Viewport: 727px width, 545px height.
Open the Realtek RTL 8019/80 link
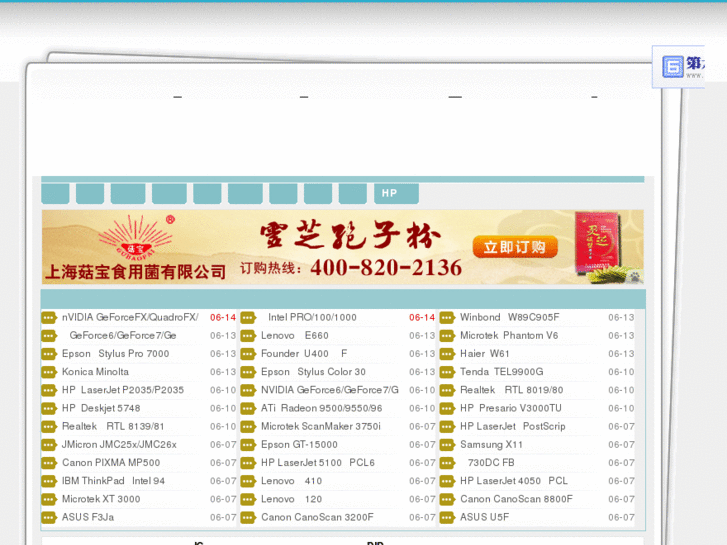click(511, 390)
